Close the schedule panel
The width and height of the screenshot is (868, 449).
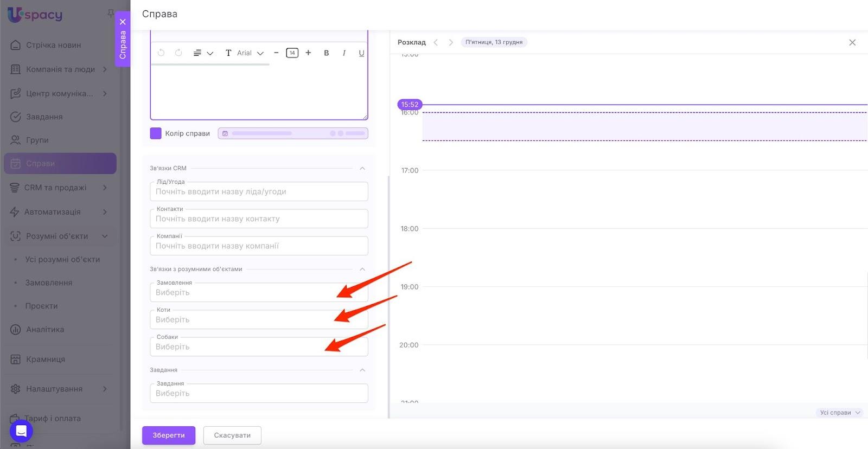(x=852, y=42)
